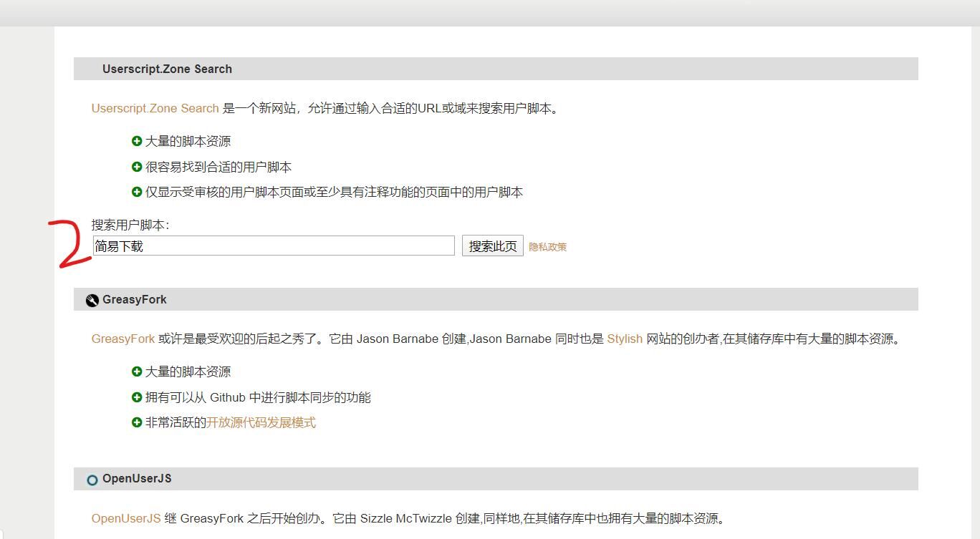Image resolution: width=980 pixels, height=539 pixels.
Task: Click the red handwritten number 2 annotation
Action: click(71, 245)
